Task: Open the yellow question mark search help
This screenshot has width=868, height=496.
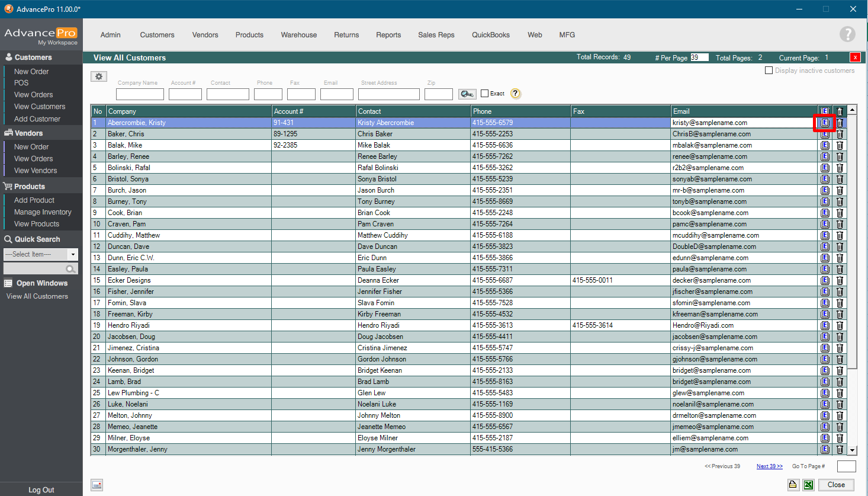Action: (x=515, y=94)
